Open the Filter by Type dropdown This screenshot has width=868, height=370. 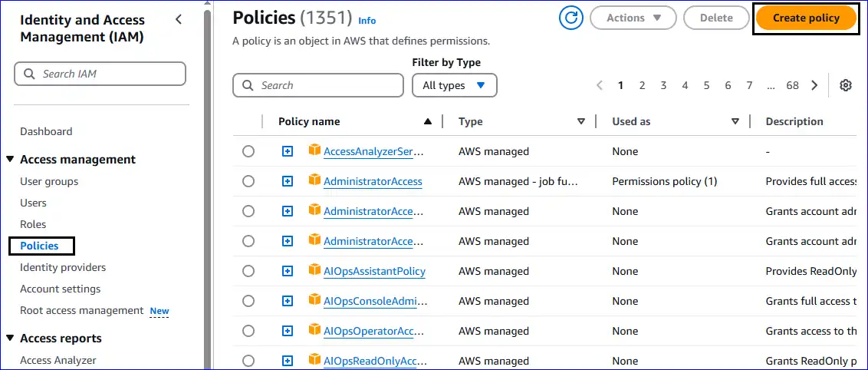[x=455, y=85]
